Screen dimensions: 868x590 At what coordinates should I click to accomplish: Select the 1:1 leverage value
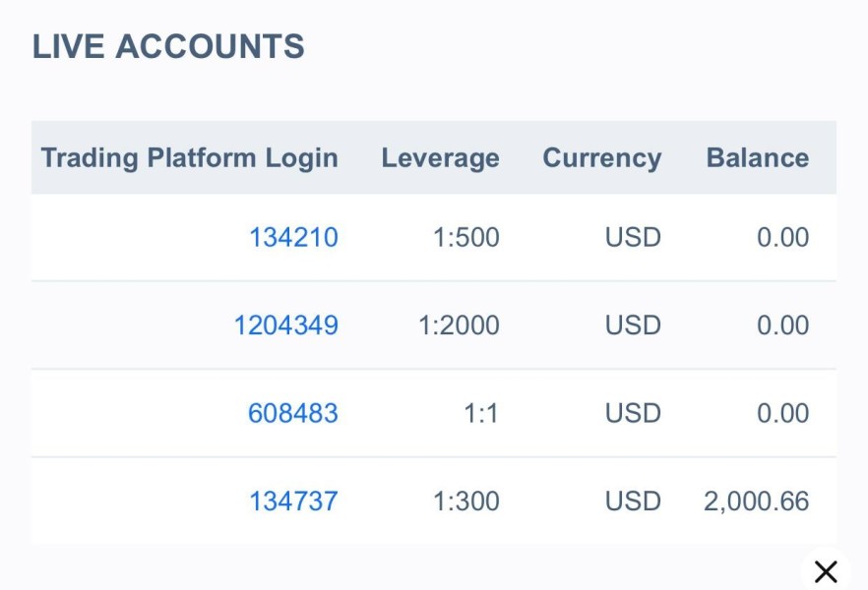click(481, 413)
